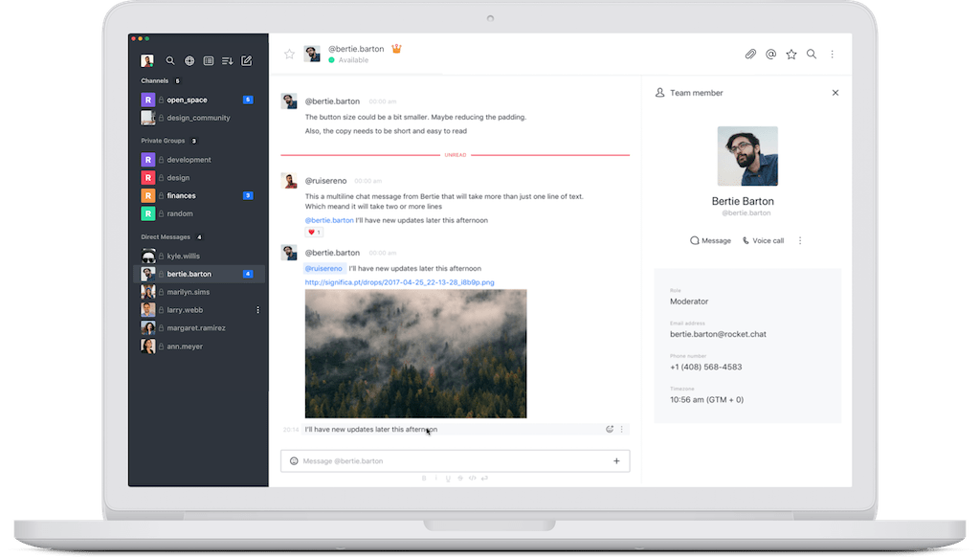Viewport: 980px width, 558px height.
Task: Show mentions via the @ header icon
Action: pos(771,55)
